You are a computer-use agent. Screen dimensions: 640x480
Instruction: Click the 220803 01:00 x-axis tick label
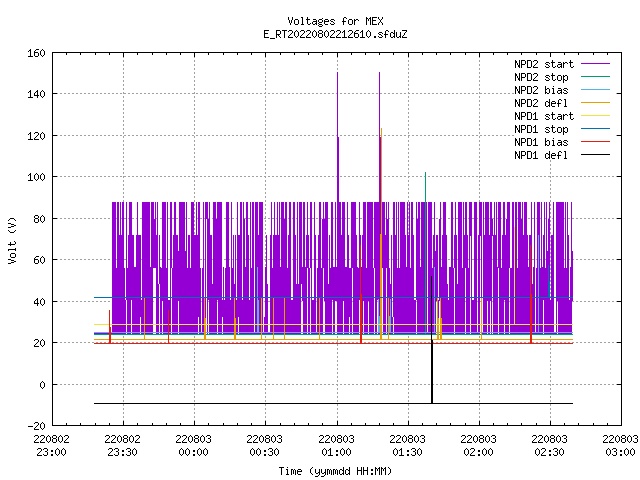[x=336, y=445]
